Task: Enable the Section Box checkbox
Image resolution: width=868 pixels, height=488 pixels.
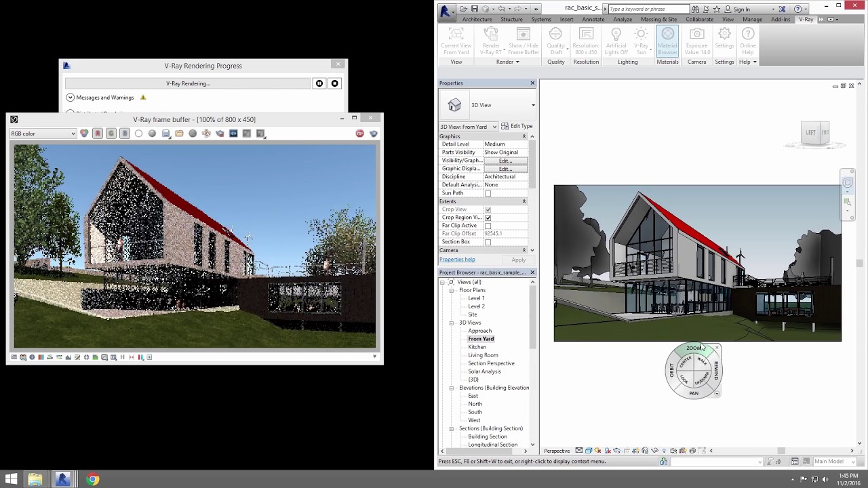Action: click(488, 242)
